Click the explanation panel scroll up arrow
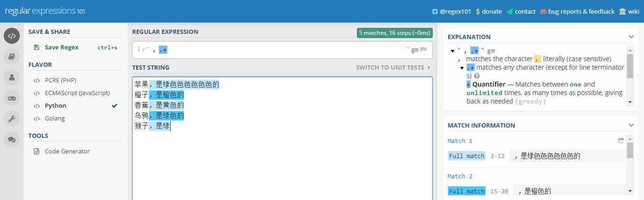This screenshot has width=644, height=200. point(630,49)
